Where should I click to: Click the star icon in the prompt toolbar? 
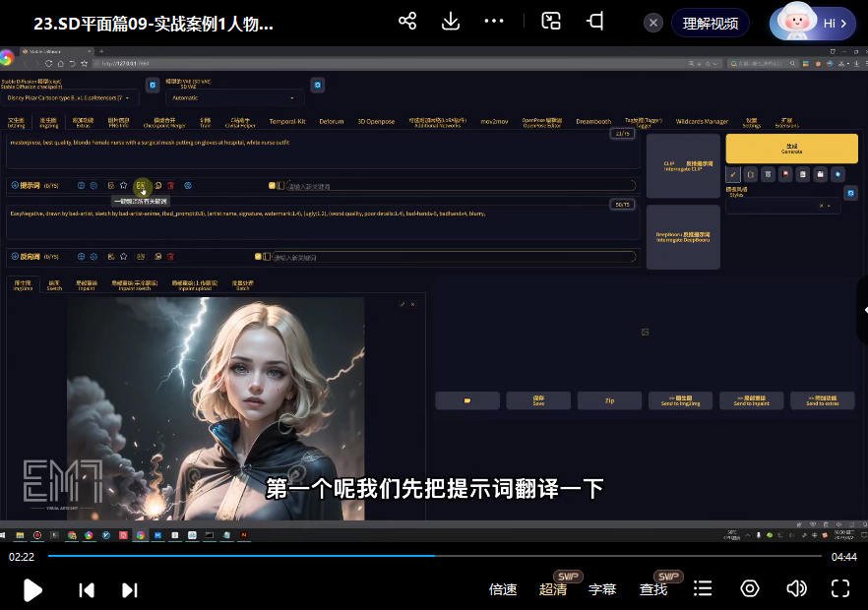tap(123, 185)
